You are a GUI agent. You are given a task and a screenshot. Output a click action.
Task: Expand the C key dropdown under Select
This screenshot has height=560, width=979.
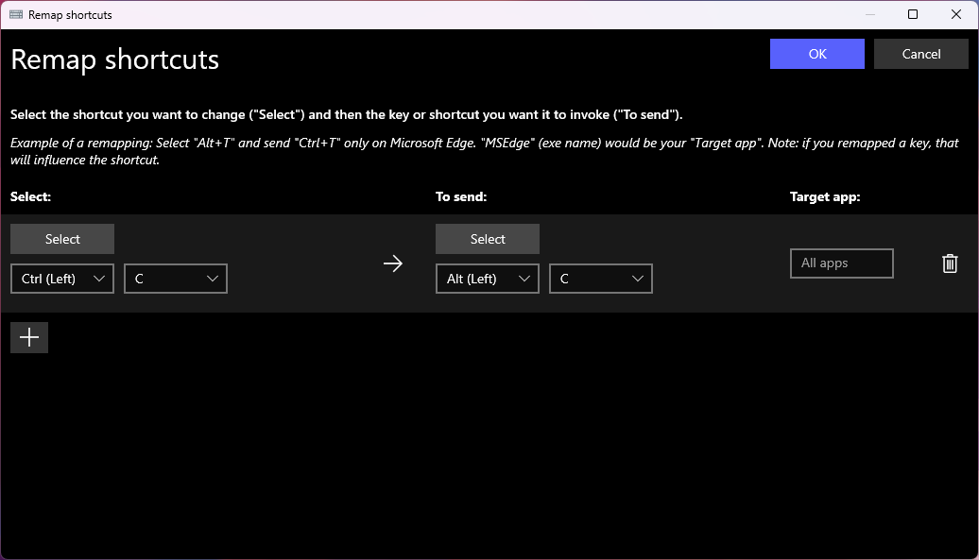(x=175, y=279)
